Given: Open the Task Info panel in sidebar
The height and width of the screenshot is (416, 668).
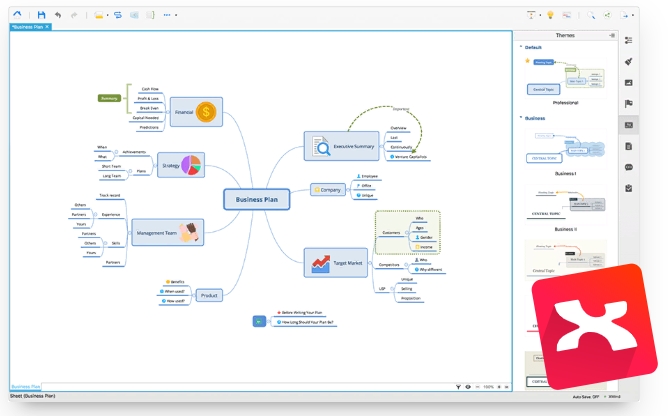Looking at the screenshot, I should tap(628, 188).
